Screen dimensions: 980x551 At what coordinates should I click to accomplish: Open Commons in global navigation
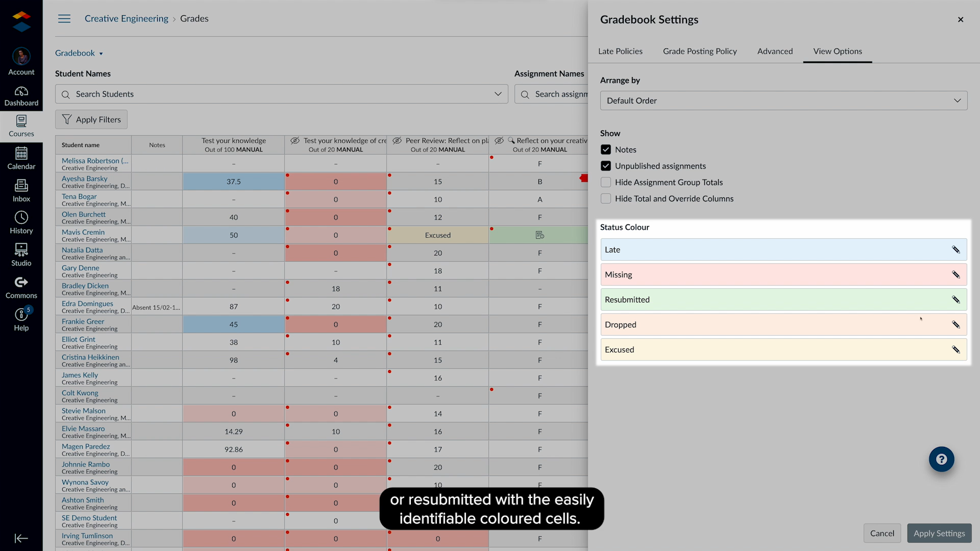click(21, 288)
